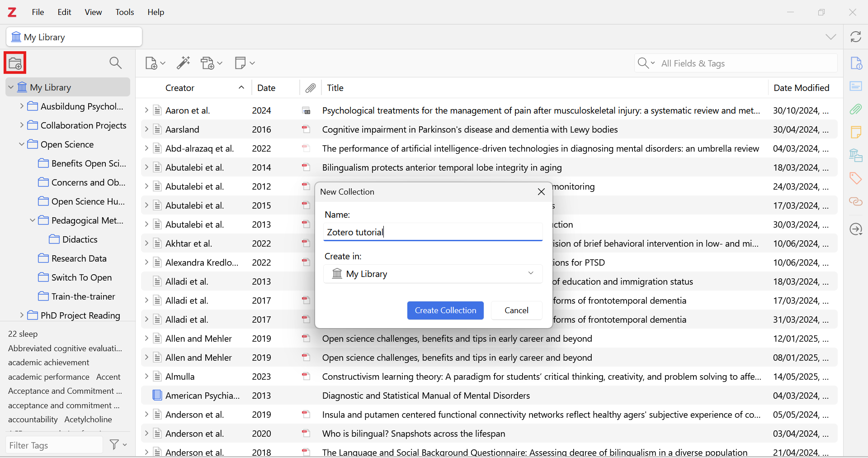Click the collection Name input field
This screenshot has height=458, width=868.
(433, 232)
